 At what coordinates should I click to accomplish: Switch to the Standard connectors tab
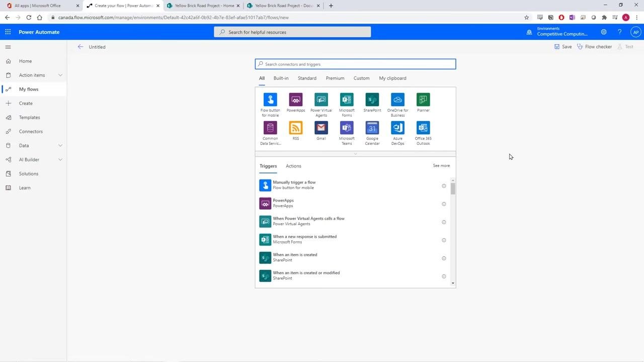click(x=307, y=78)
